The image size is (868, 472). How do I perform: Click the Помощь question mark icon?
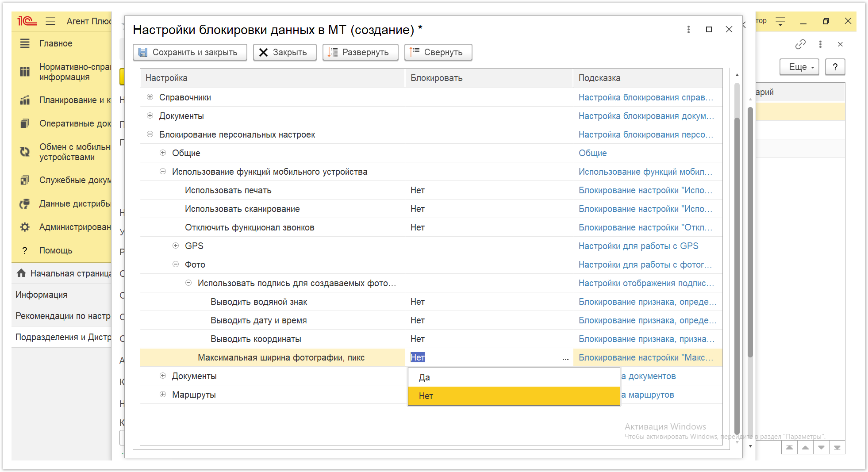(x=25, y=250)
